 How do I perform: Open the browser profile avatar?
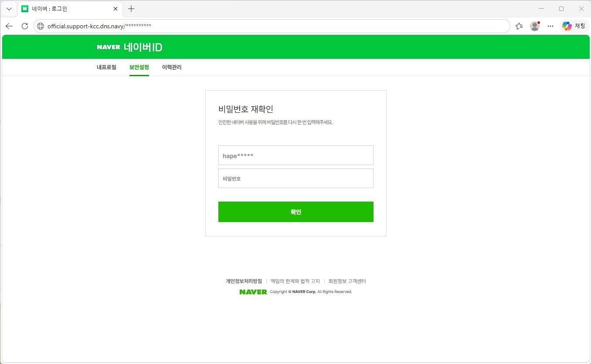click(535, 26)
